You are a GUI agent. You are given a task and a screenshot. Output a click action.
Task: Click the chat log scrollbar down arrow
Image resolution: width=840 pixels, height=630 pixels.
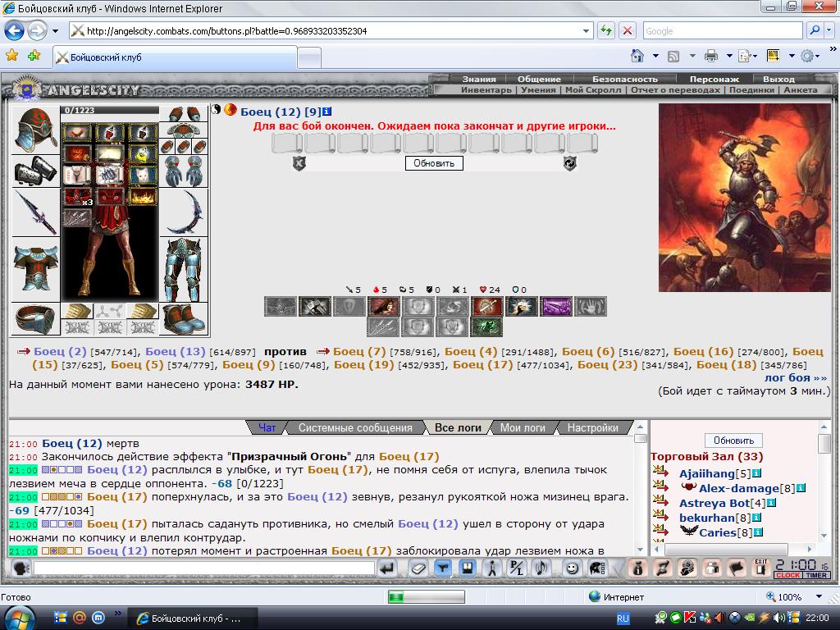pyautogui.click(x=640, y=550)
